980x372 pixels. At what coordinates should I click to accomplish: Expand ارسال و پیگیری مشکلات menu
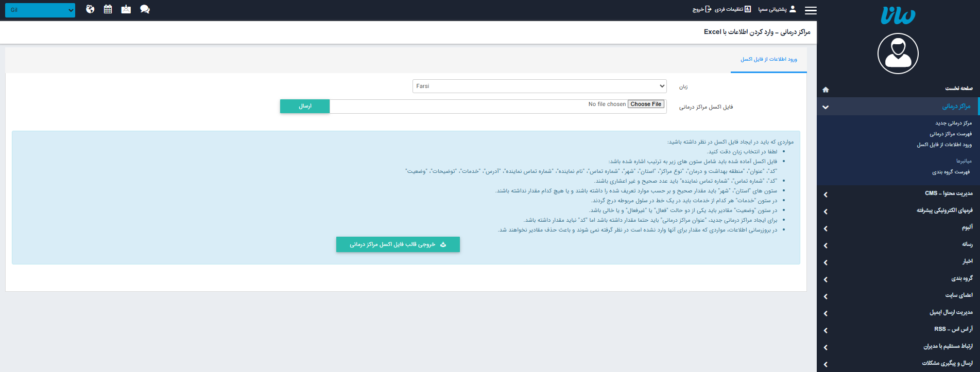click(898, 363)
